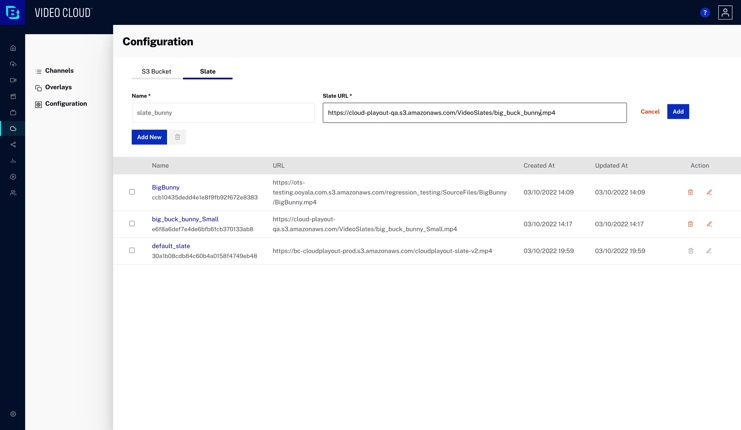This screenshot has width=741, height=430.
Task: Check the default_slate row checkbox
Action: tap(132, 251)
